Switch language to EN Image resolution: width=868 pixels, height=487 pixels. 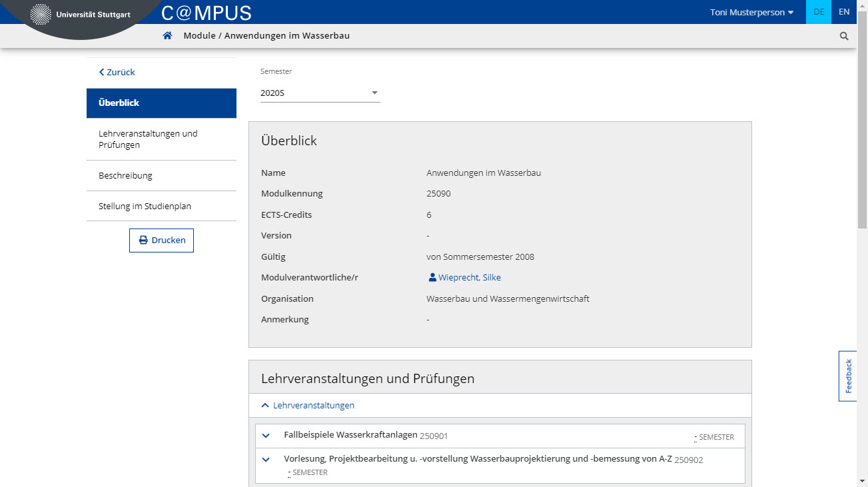click(x=844, y=12)
